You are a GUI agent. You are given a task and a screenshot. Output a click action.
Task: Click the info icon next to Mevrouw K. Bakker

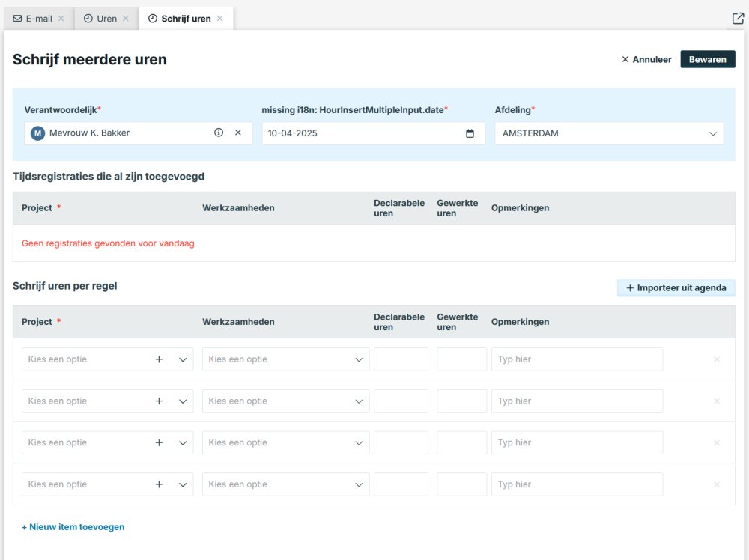point(219,133)
